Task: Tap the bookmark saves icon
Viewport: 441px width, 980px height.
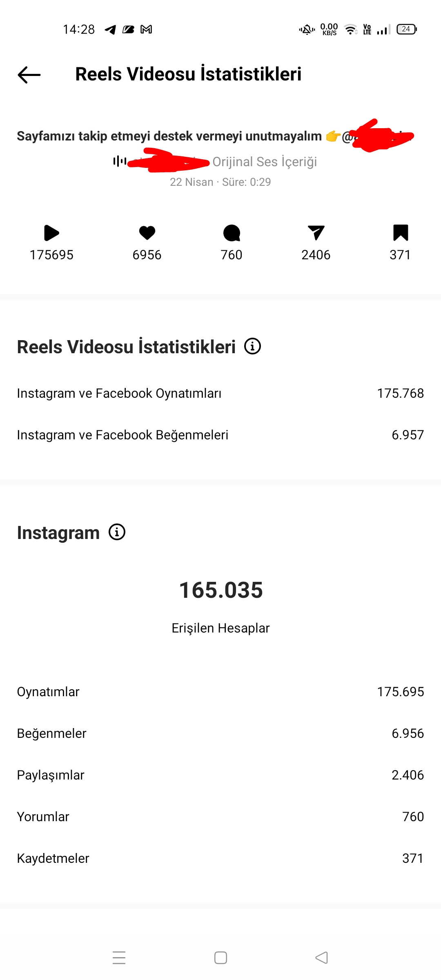Action: [401, 233]
